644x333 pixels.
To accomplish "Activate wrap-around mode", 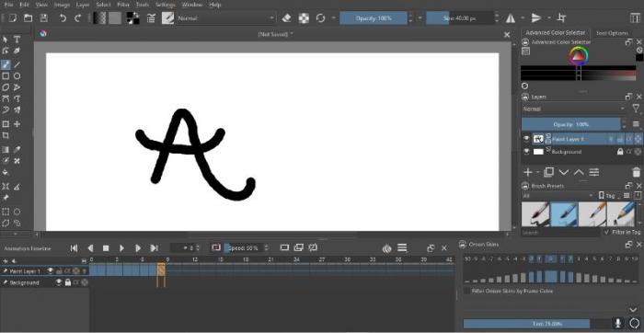I will tap(561, 18).
